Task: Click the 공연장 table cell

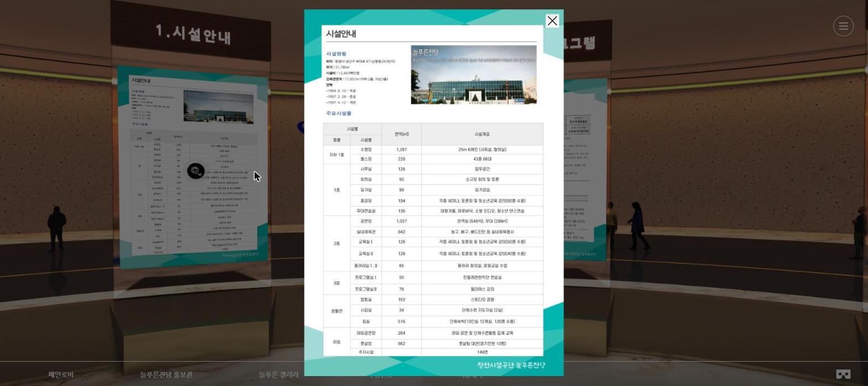Action: pos(366,221)
